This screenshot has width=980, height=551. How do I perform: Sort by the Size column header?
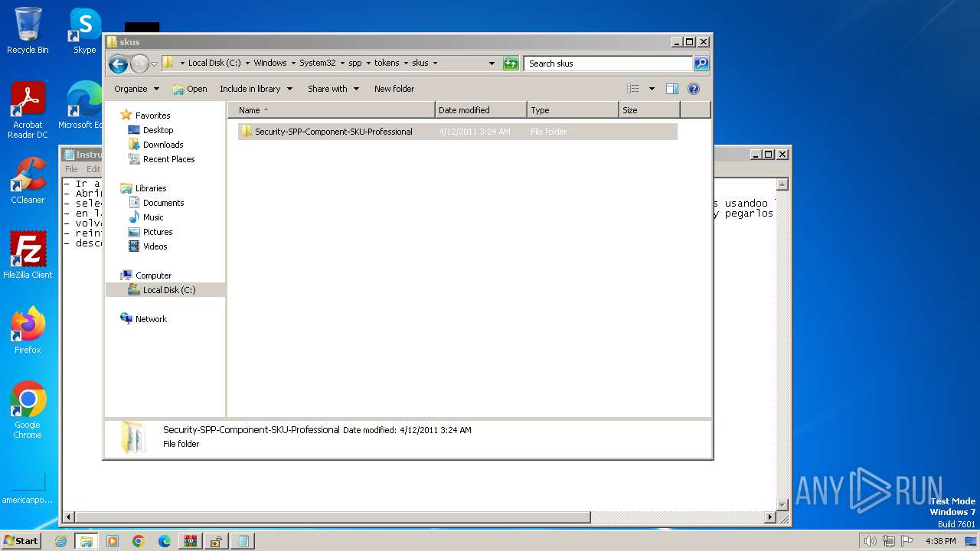[x=649, y=110]
